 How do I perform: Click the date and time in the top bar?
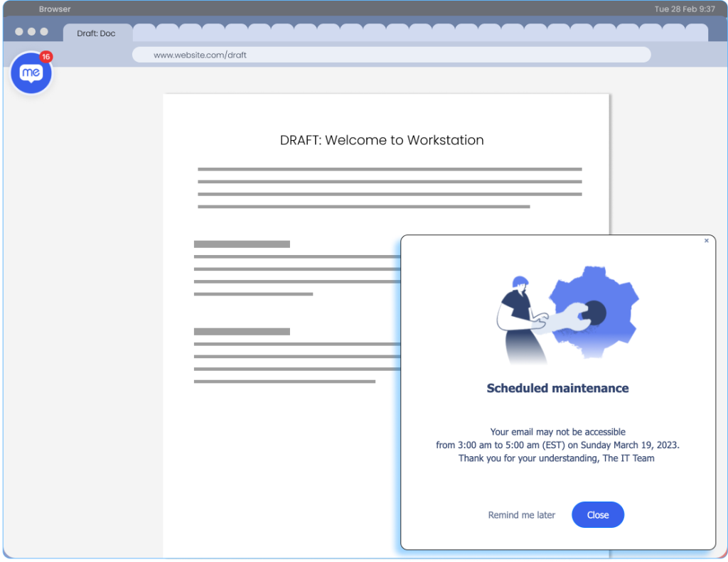point(685,9)
